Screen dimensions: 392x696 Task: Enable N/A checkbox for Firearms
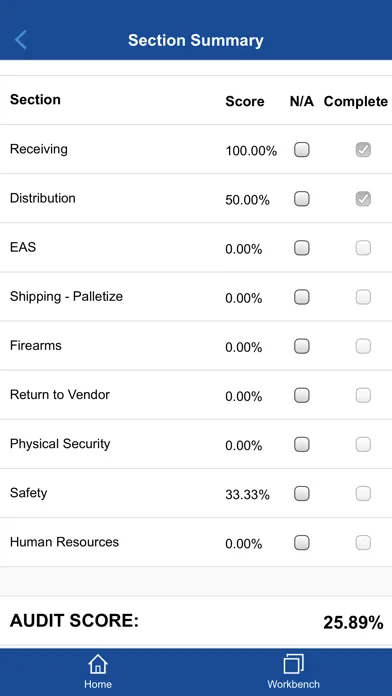coord(302,346)
